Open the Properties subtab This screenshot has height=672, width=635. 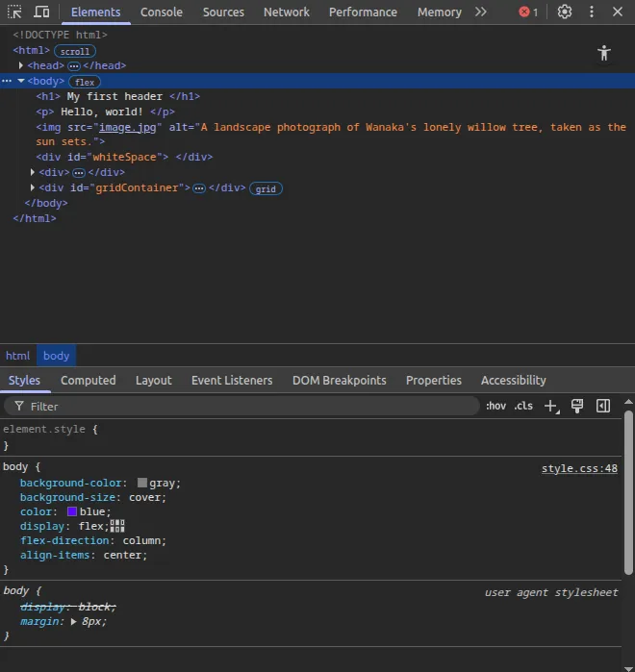434,380
